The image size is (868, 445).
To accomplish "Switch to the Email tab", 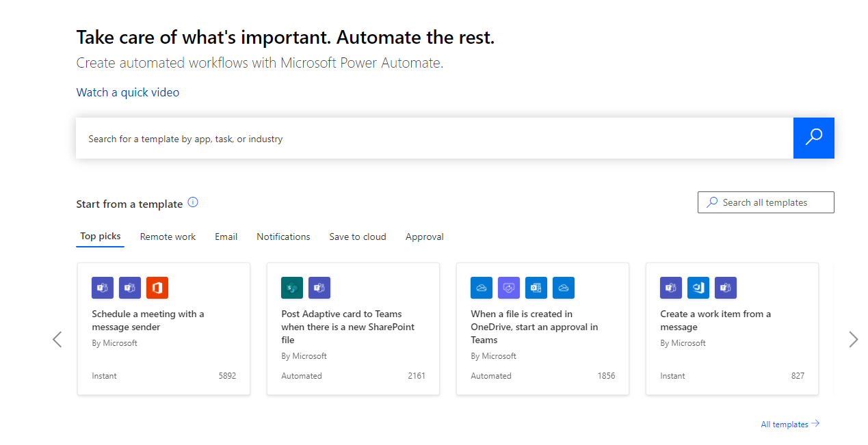I will (x=226, y=237).
